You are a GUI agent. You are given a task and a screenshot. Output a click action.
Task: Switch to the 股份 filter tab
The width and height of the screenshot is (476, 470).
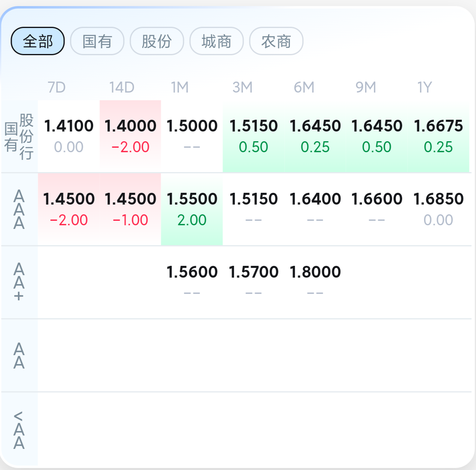point(157,41)
